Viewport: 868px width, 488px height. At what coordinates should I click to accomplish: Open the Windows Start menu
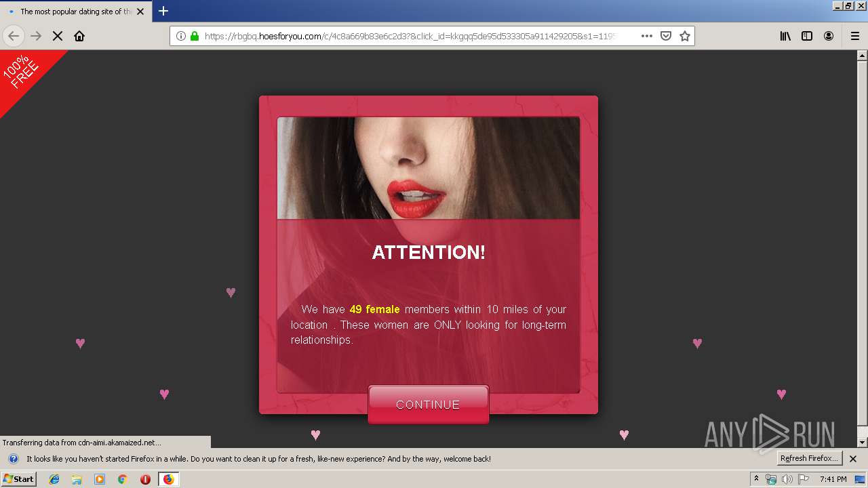point(18,479)
